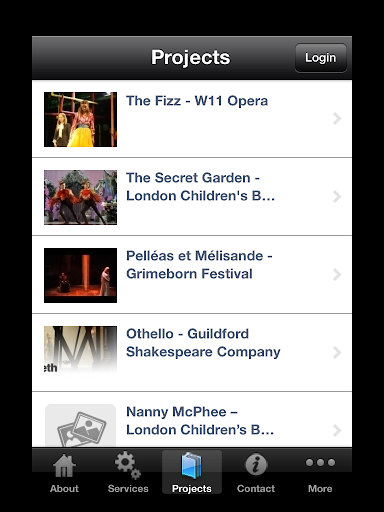
Task: Expand The Fizz row chevron
Action: point(337,118)
